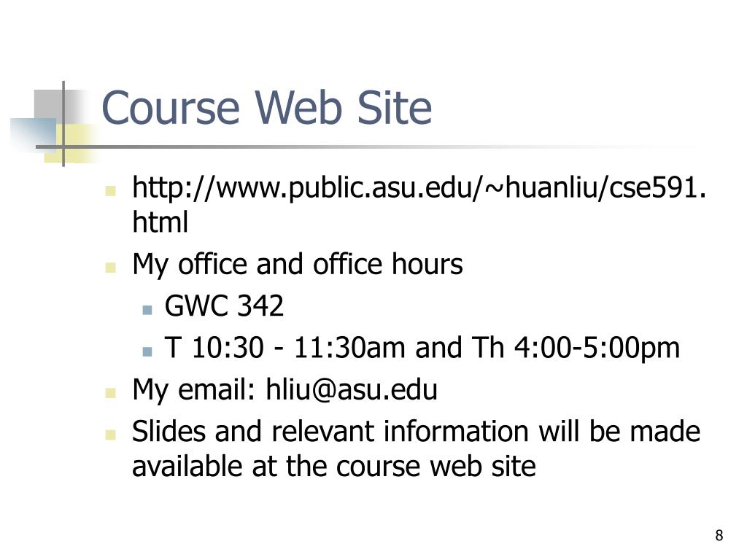This screenshot has height=560, width=747.
Task: Click the Course Web Site title
Action: point(267,108)
